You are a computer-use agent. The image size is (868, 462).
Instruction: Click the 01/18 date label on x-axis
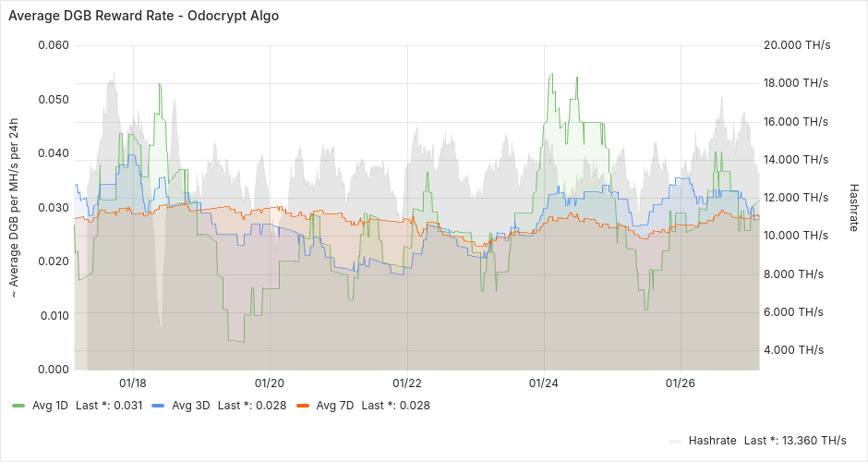132,382
